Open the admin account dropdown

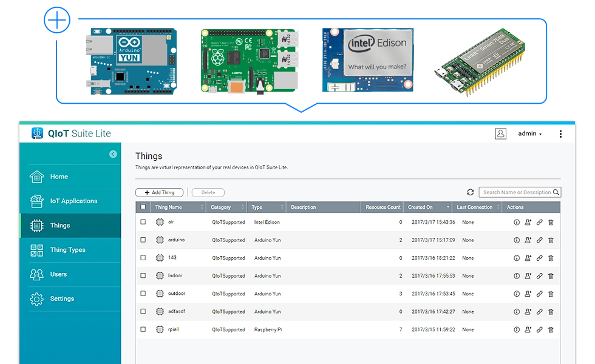[x=529, y=133]
